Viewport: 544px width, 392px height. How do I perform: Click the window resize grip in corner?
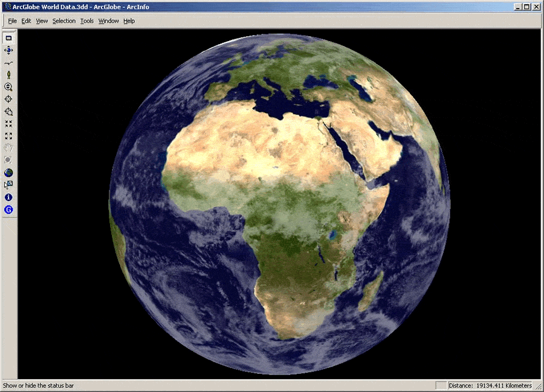point(538,386)
